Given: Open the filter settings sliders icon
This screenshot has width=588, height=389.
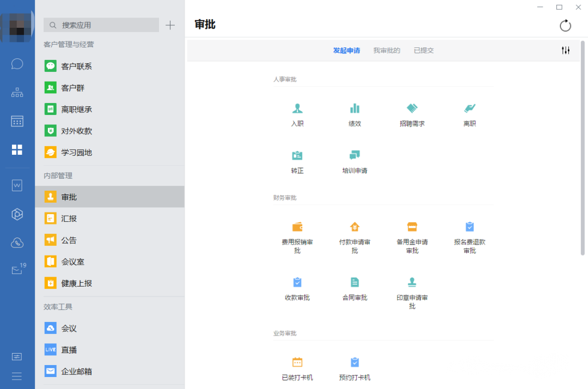Looking at the screenshot, I should (x=566, y=51).
